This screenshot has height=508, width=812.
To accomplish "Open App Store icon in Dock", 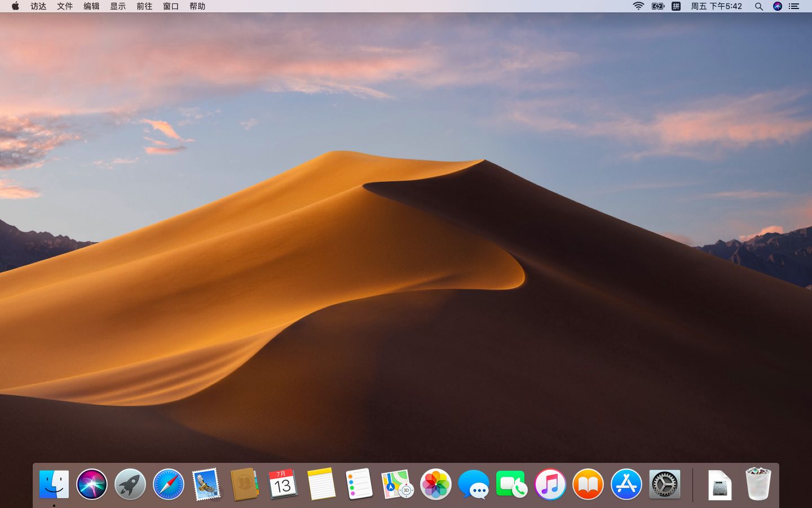I will (626, 484).
